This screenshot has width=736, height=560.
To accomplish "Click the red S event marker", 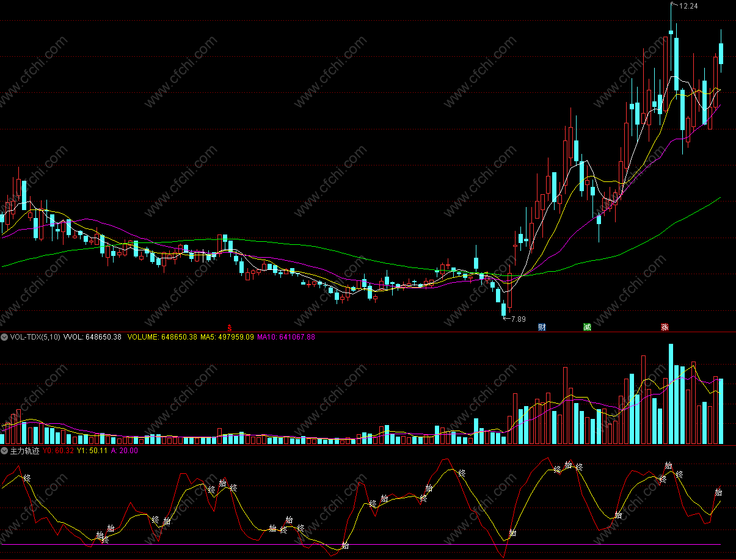I will [230, 327].
